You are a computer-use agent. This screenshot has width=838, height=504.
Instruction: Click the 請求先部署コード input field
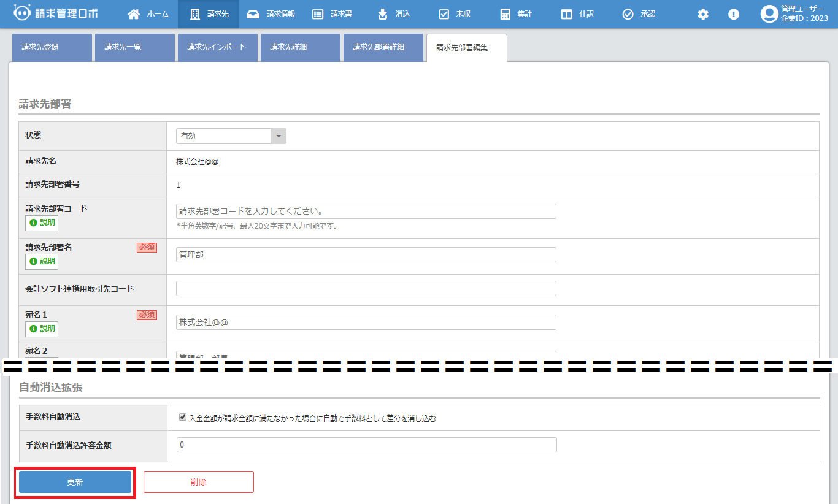point(366,211)
